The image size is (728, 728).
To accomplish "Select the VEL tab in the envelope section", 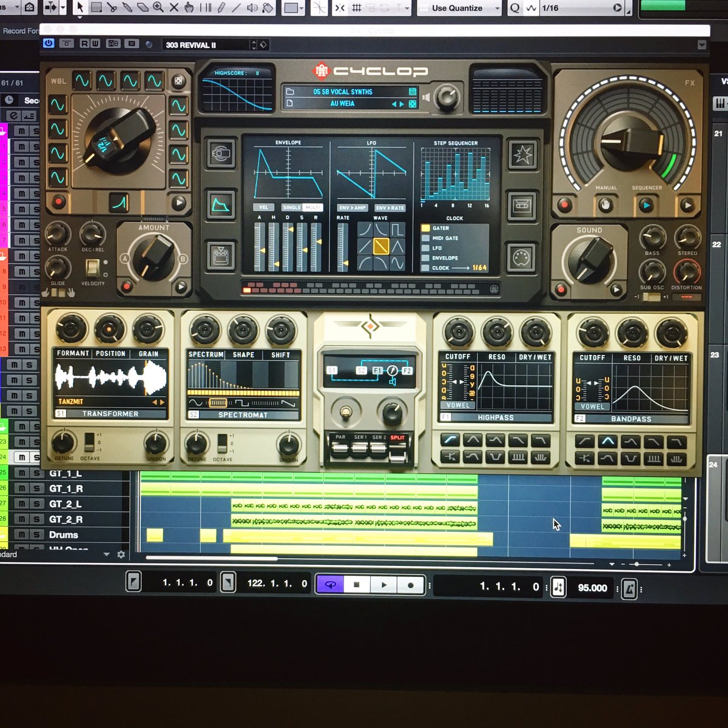I will point(264,207).
